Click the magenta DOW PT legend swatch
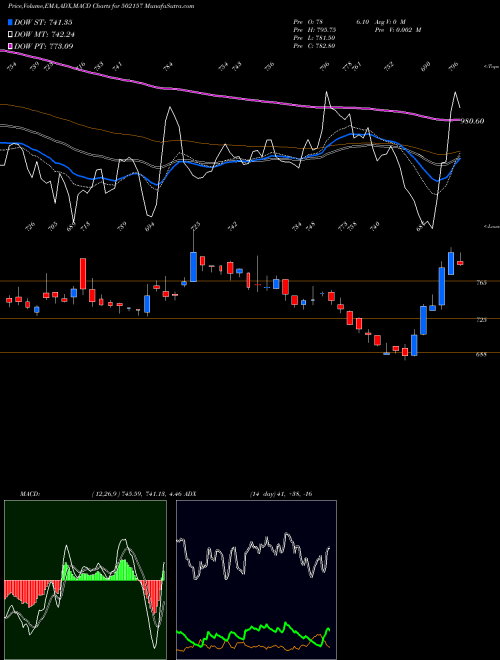 click(11, 46)
